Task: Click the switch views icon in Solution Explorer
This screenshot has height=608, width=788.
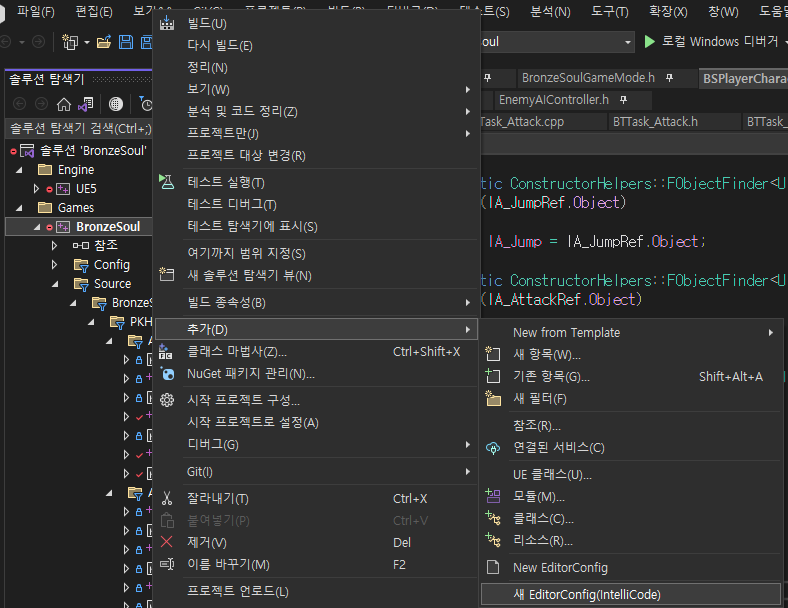Action: pyautogui.click(x=86, y=104)
